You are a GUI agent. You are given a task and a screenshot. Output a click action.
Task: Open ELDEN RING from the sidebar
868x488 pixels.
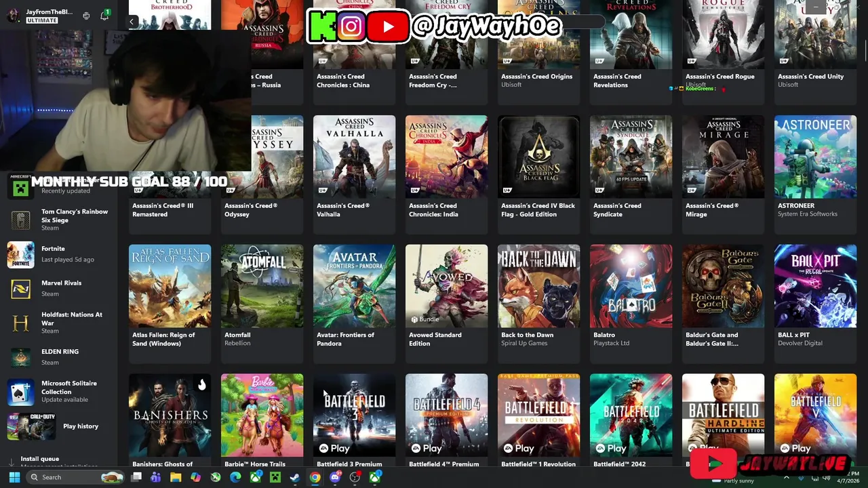pyautogui.click(x=59, y=357)
